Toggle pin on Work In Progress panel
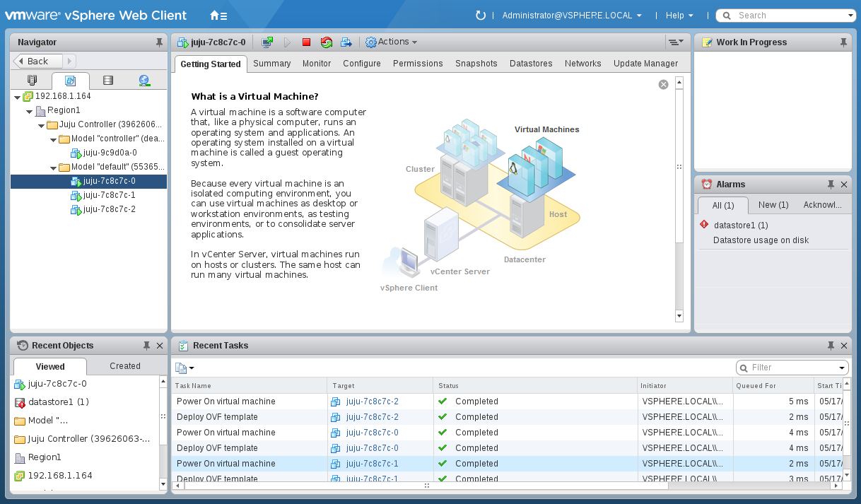 tap(843, 42)
